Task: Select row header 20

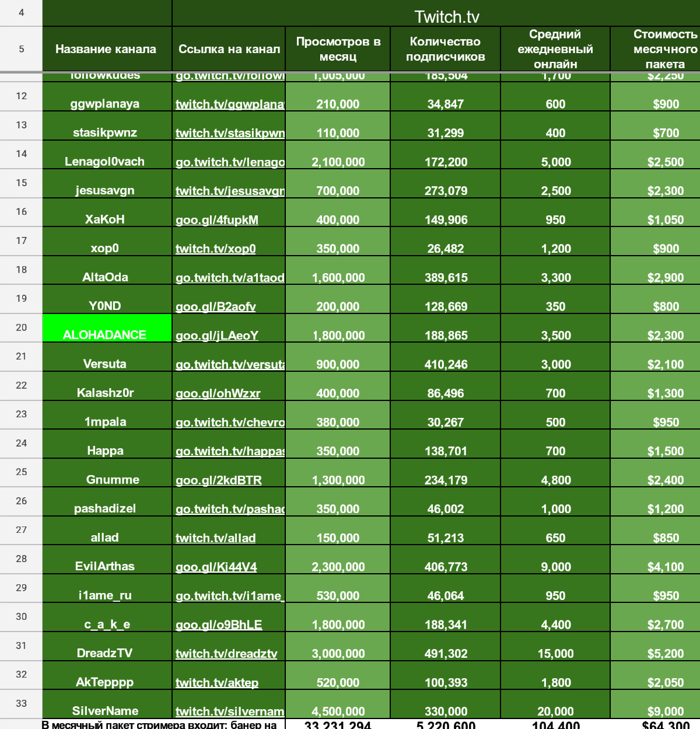Action: [21, 328]
